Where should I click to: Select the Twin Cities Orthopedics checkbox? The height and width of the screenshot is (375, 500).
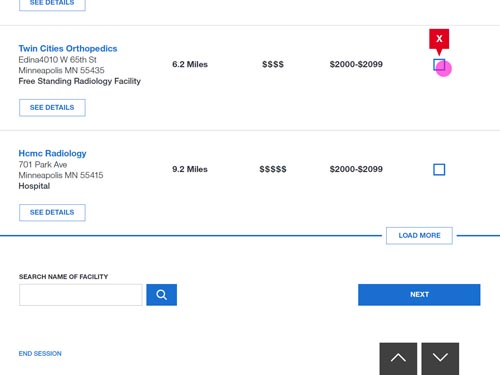point(439,65)
